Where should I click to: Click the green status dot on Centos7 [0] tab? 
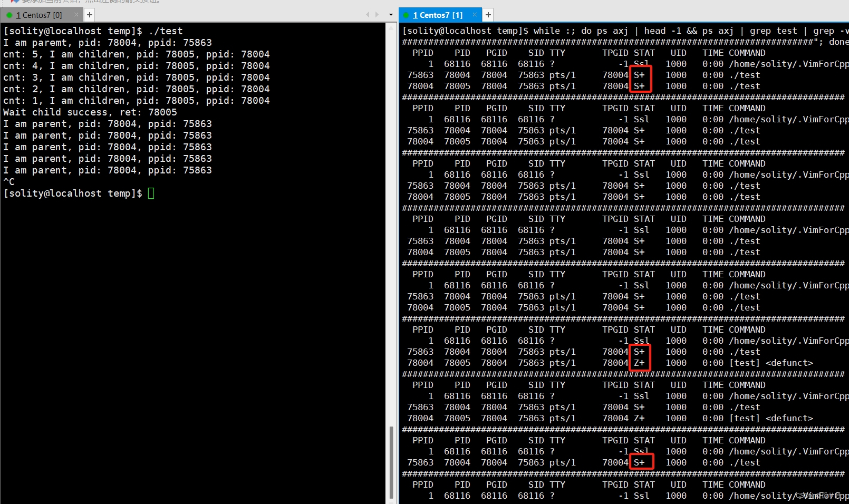point(9,15)
